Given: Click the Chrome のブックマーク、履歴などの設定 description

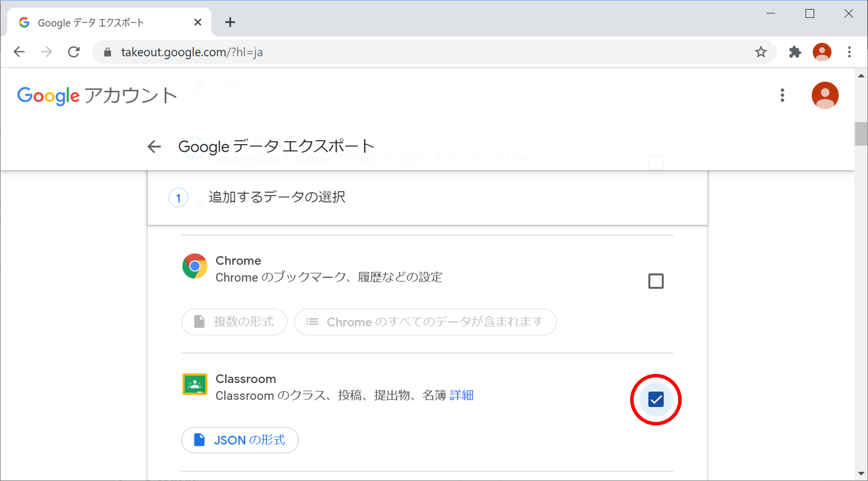Looking at the screenshot, I should pyautogui.click(x=329, y=277).
